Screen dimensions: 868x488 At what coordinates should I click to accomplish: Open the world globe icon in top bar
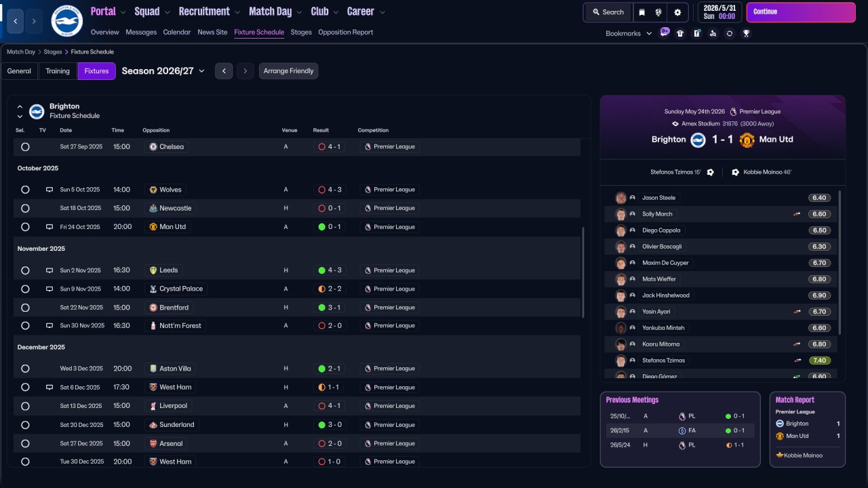click(658, 12)
